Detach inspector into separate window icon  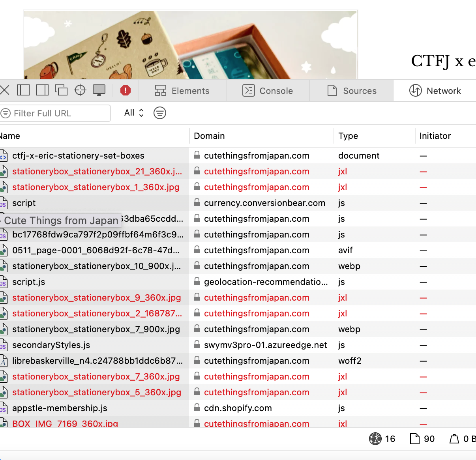(61, 90)
